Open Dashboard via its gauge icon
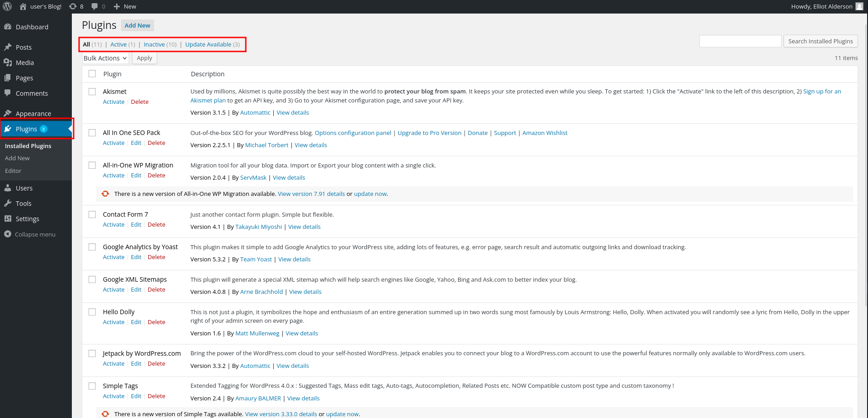 8,27
